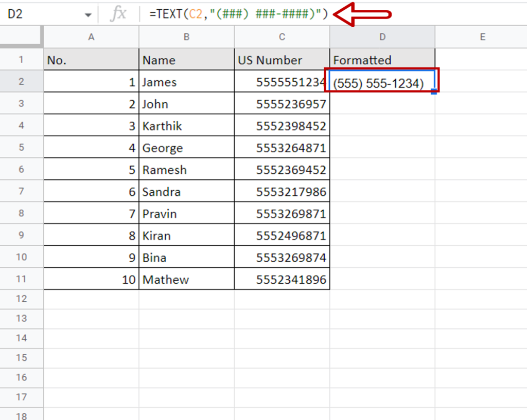
Task: Click cell with number 5553217986
Action: click(x=282, y=191)
